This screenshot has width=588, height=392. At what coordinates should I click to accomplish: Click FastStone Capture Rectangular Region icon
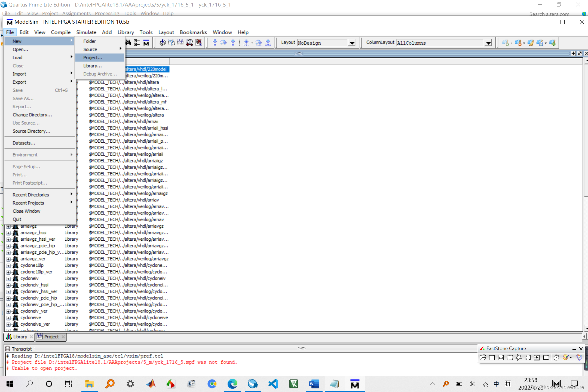[510, 358]
